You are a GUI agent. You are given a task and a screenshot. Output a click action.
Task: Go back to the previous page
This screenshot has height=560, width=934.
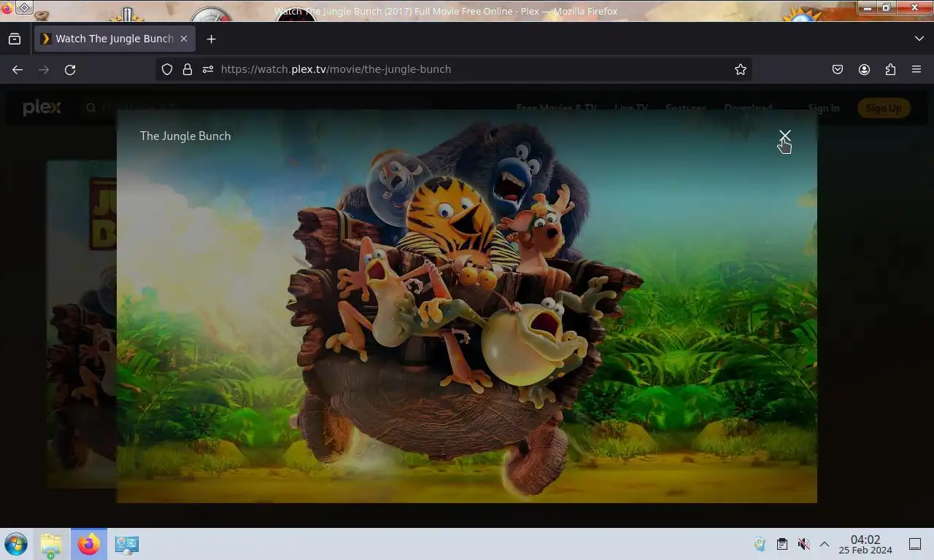[x=18, y=69]
